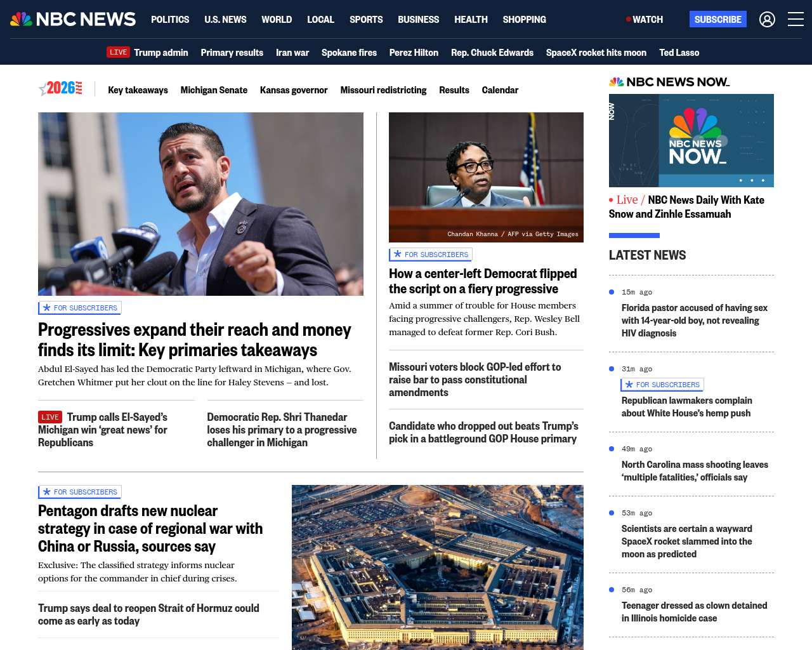812x650 pixels.
Task: Open the Health section
Action: tap(471, 20)
